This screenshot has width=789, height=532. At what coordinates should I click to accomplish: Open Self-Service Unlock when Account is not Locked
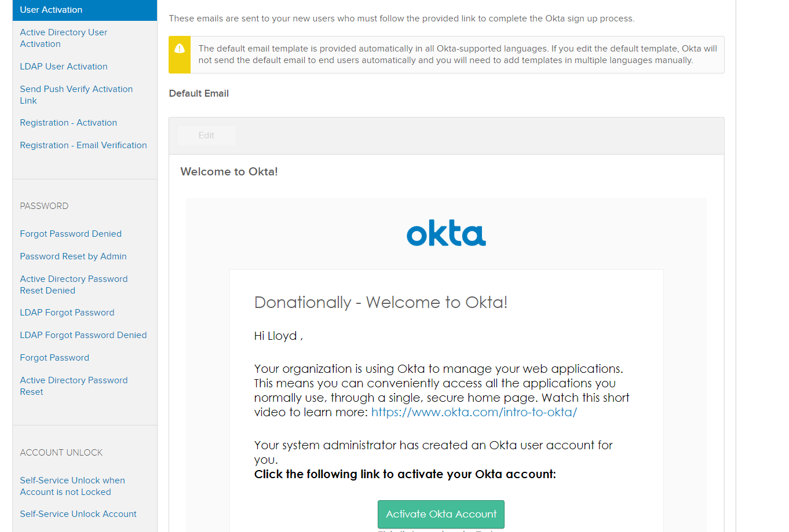[x=72, y=486]
